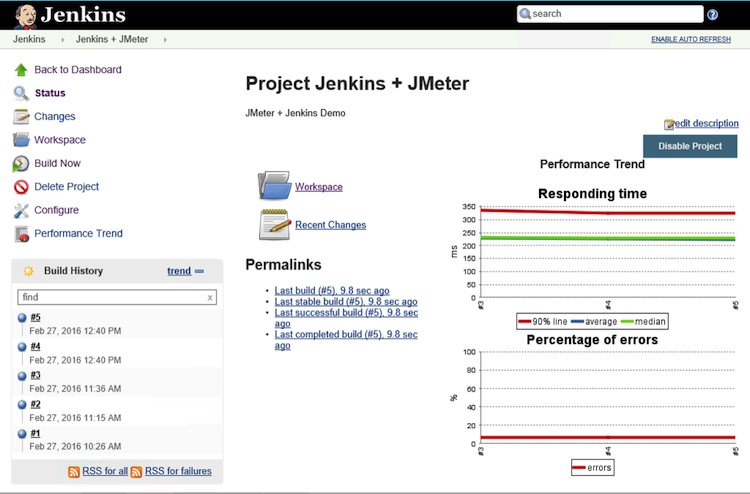
Task: Click the Responding time trend chart
Action: tap(593, 258)
